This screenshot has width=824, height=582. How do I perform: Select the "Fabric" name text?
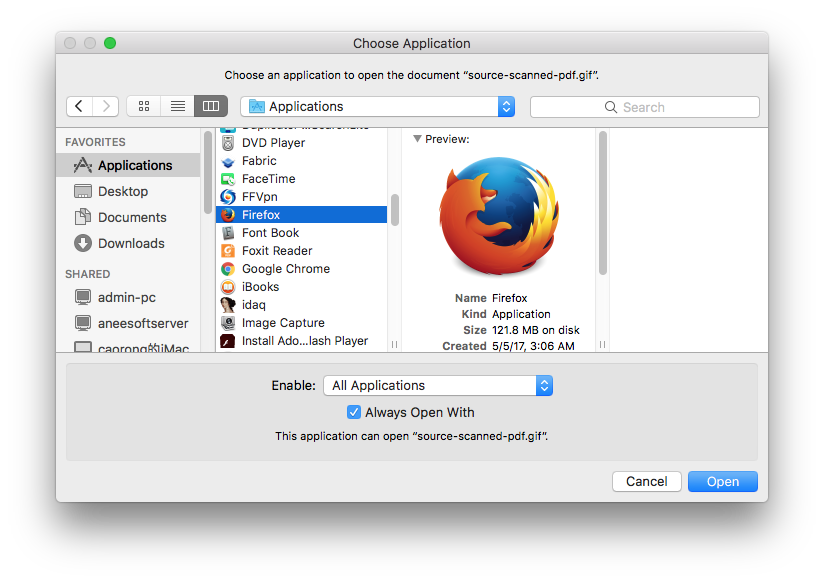tap(259, 161)
